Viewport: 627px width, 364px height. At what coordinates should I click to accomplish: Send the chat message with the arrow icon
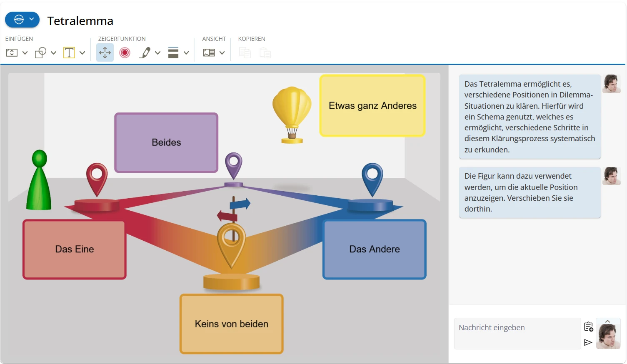[589, 342]
